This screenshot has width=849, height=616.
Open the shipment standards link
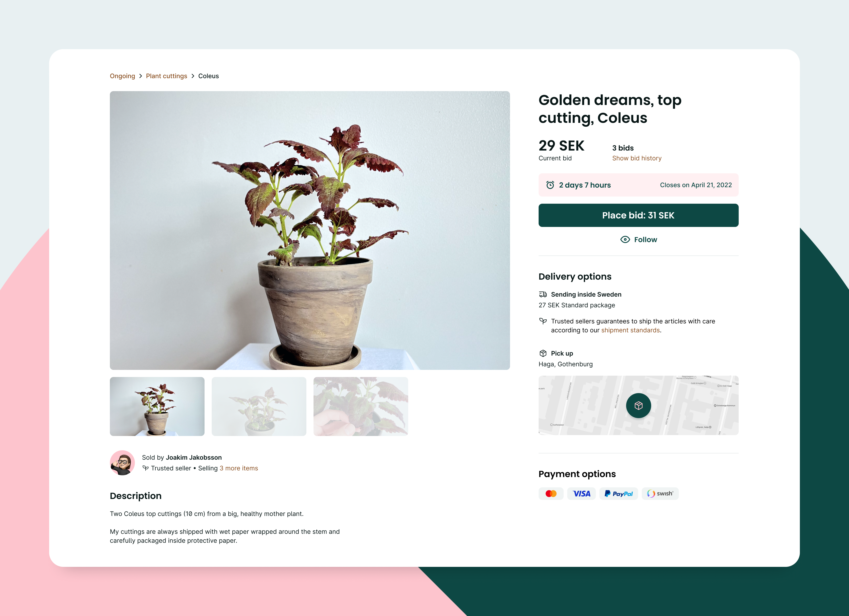630,330
